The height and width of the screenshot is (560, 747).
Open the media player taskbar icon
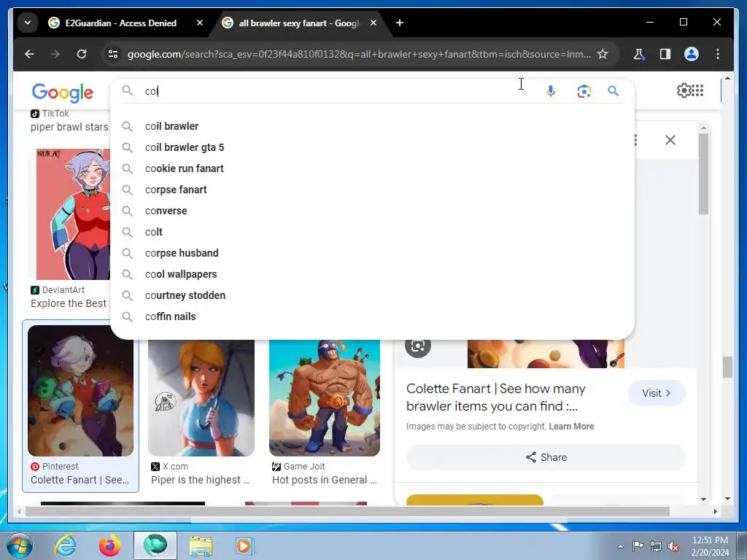(x=245, y=545)
